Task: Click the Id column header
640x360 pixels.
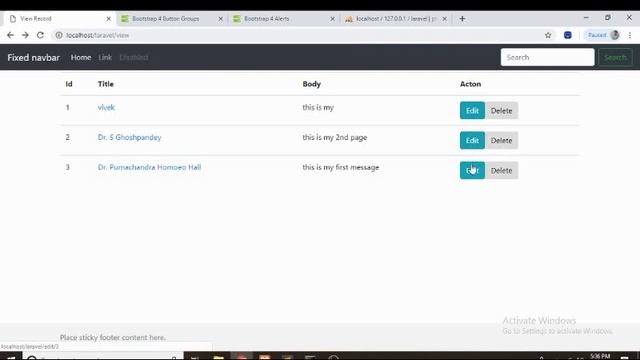Action: pyautogui.click(x=69, y=84)
